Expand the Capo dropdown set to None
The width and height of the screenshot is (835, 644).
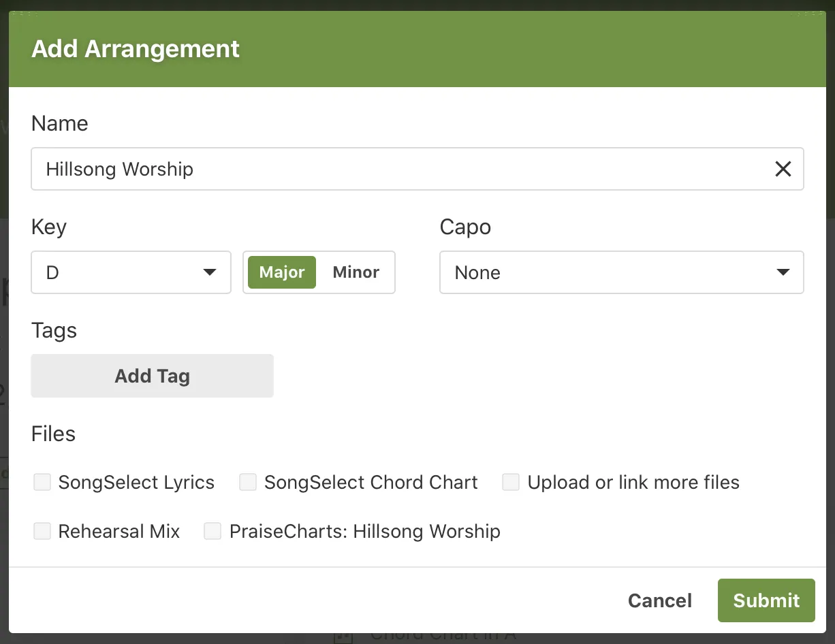pyautogui.click(x=621, y=272)
